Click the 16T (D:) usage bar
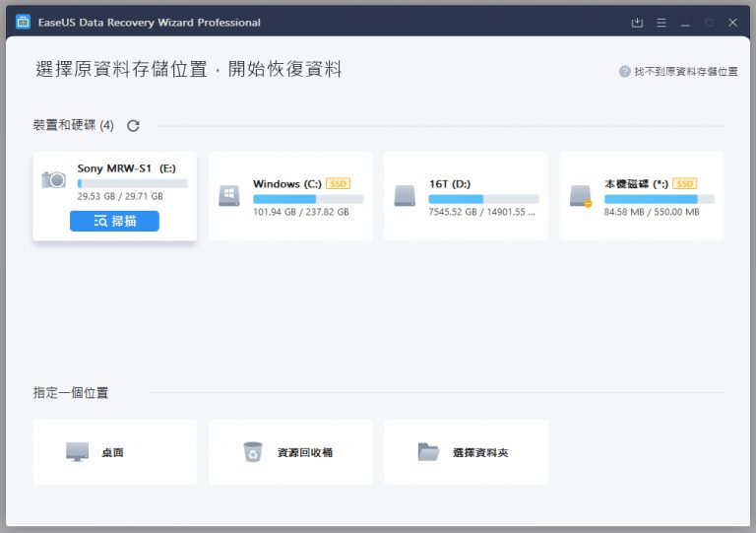756x533 pixels. 483,199
